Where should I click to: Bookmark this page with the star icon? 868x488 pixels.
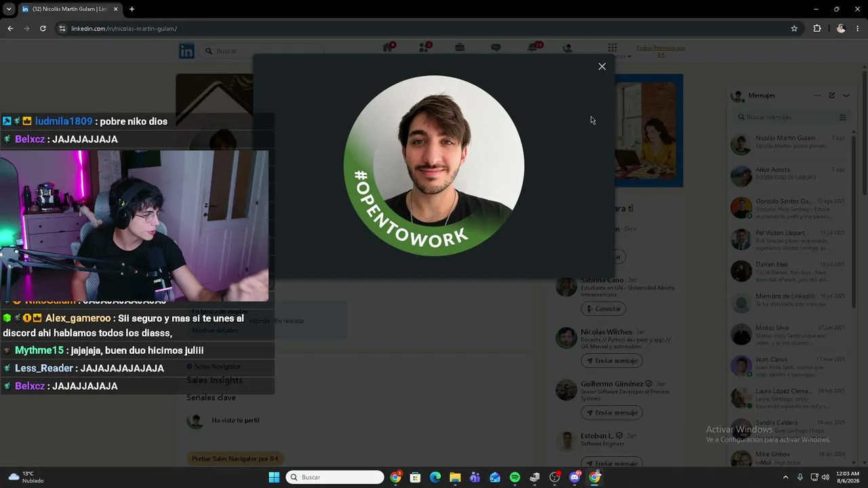pyautogui.click(x=794, y=28)
